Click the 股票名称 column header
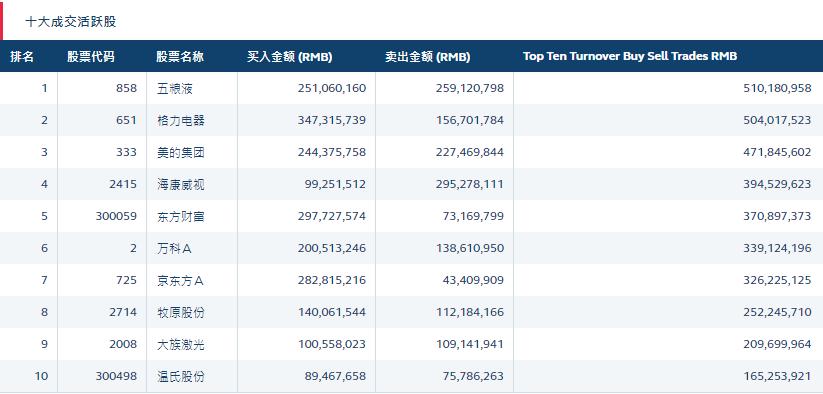 [x=180, y=57]
